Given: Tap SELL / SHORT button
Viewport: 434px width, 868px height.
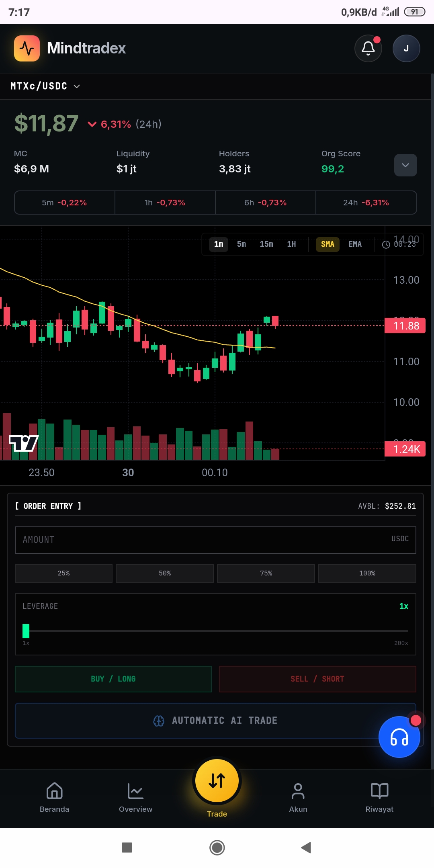Looking at the screenshot, I should click(317, 679).
